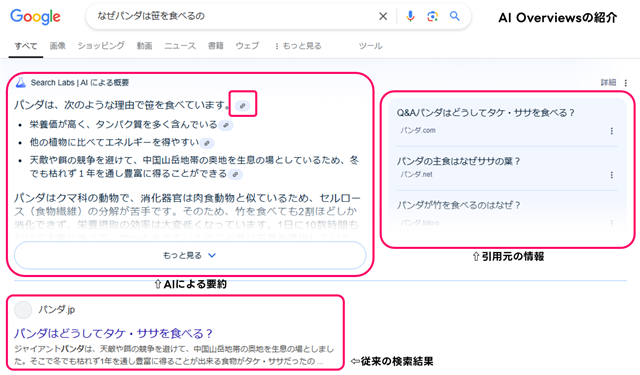Screen dimensions: 640x375
Task: Submit search using magnifier icon
Action: coord(455,16)
